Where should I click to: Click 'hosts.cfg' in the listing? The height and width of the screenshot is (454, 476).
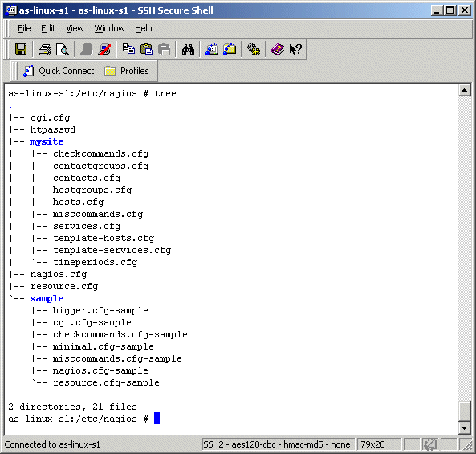coord(79,202)
